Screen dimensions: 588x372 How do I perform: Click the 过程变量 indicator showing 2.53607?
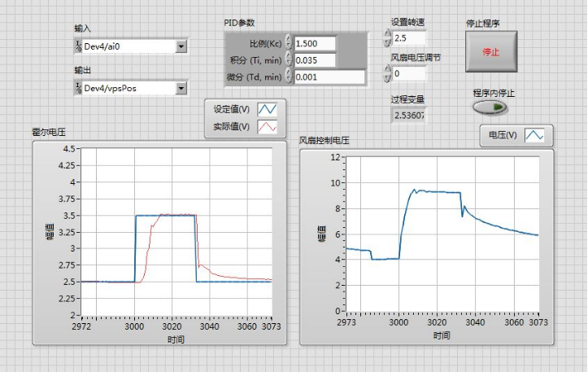pos(408,116)
